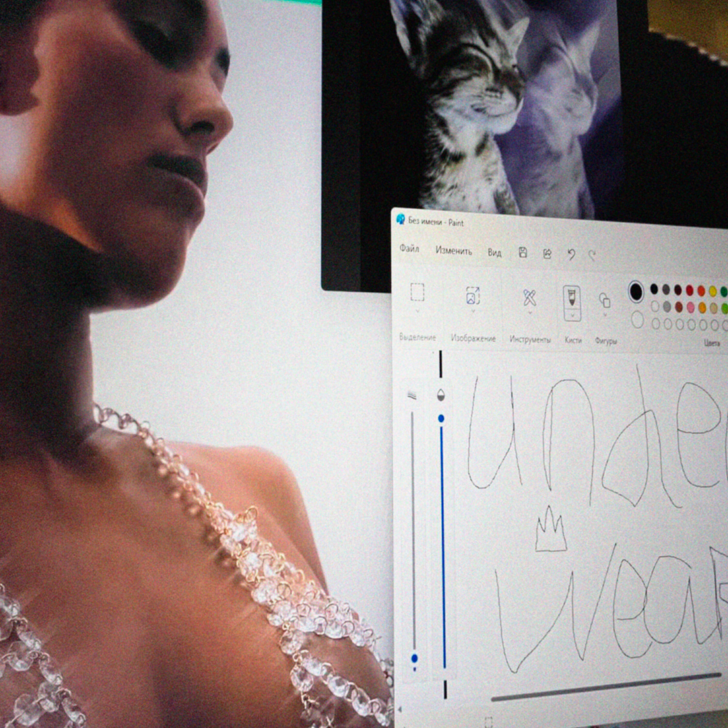Click the Paint app icon in title bar
728x728 pixels.
point(401,219)
